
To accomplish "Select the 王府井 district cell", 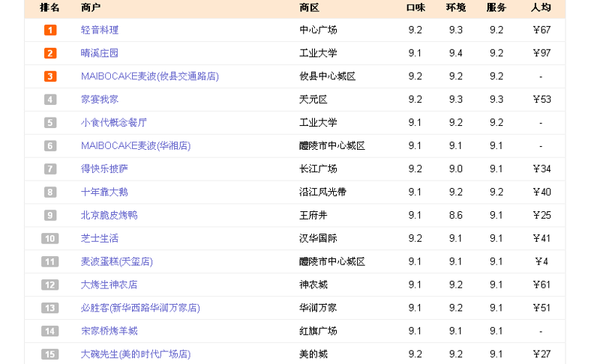I will pos(313,216).
